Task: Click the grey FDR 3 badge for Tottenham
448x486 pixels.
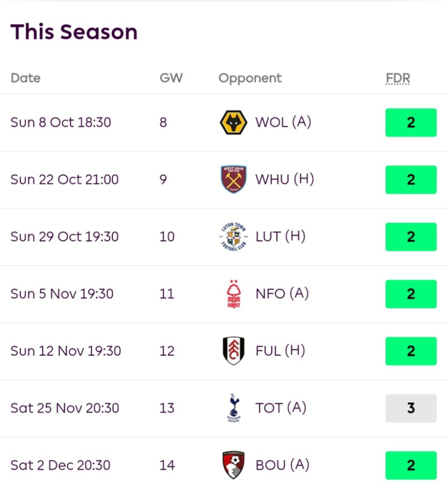Action: (411, 408)
